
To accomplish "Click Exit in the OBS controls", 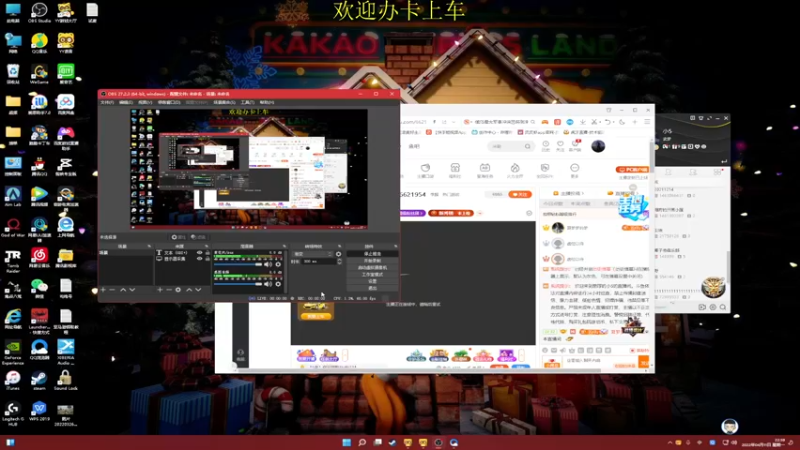I will coord(372,288).
